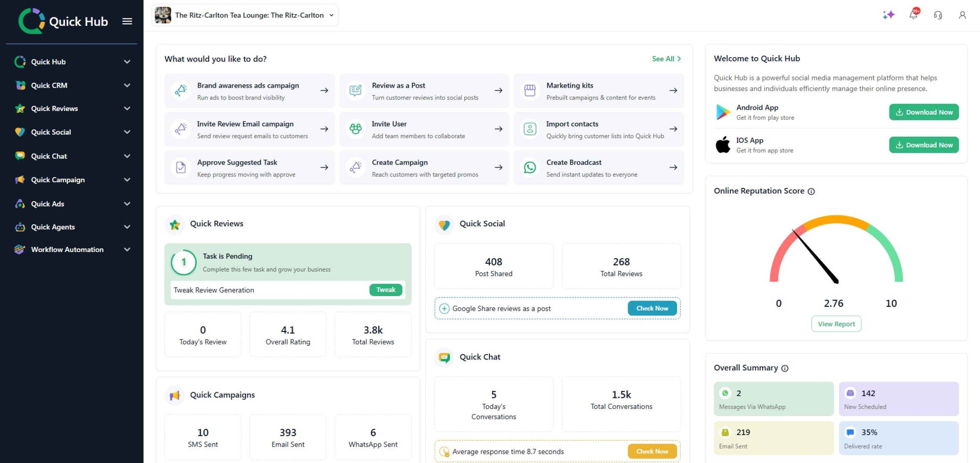Open the Ritz-Carlton business selector dropdown
980x463 pixels.
tap(245, 15)
